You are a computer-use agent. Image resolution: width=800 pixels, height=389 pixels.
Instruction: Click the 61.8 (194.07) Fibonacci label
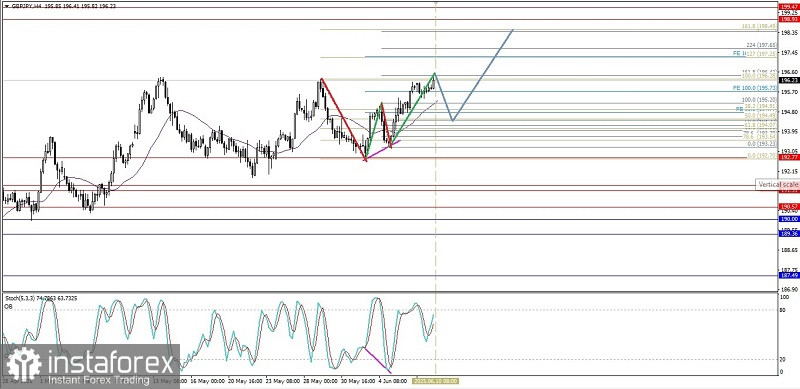coord(760,125)
